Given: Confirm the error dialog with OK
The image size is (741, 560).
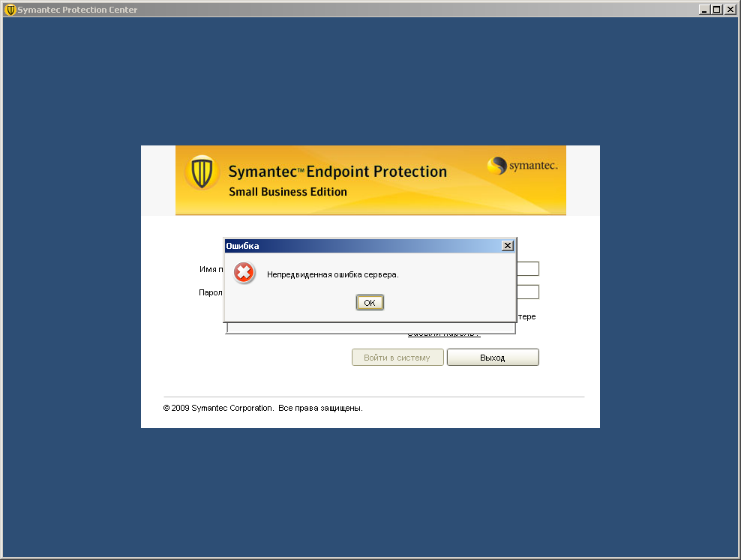Looking at the screenshot, I should click(370, 303).
